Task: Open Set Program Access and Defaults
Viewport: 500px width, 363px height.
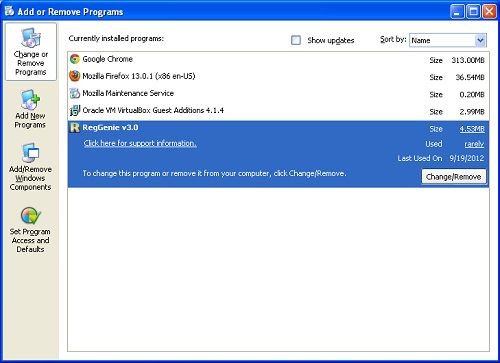Action: [30, 230]
